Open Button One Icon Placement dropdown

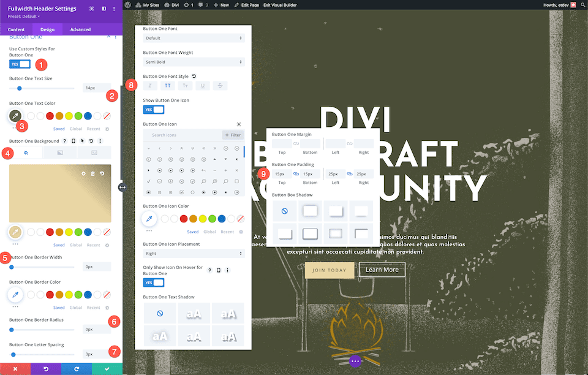pos(194,254)
